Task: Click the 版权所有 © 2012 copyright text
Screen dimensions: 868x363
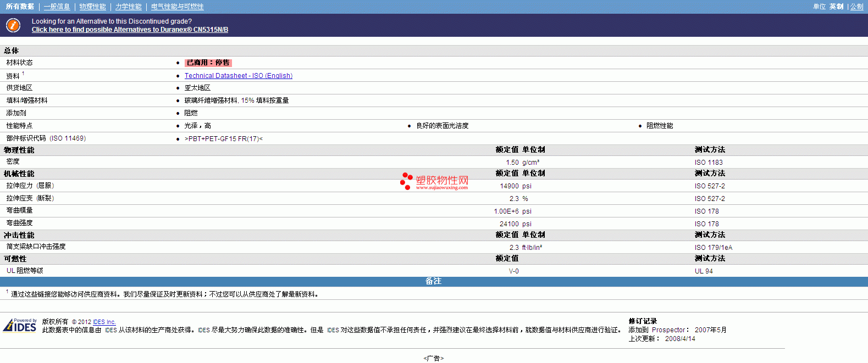Action: point(67,322)
